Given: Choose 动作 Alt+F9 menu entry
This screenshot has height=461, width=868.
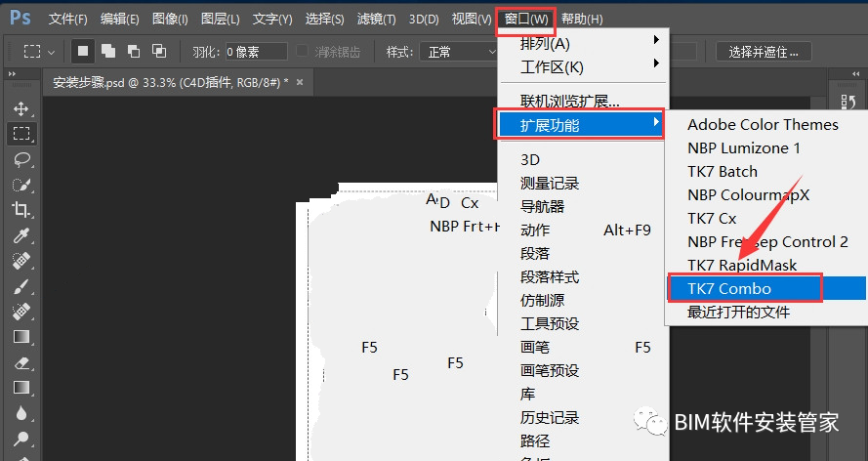Looking at the screenshot, I should [x=584, y=230].
